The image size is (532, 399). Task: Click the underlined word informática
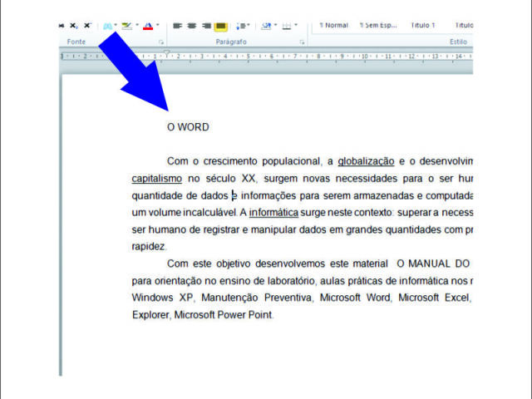[x=273, y=213]
